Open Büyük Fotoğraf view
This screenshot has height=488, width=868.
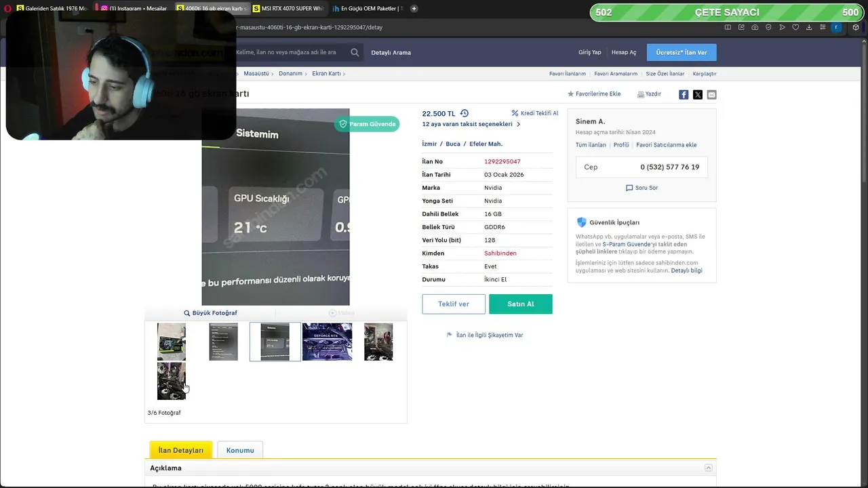point(210,313)
